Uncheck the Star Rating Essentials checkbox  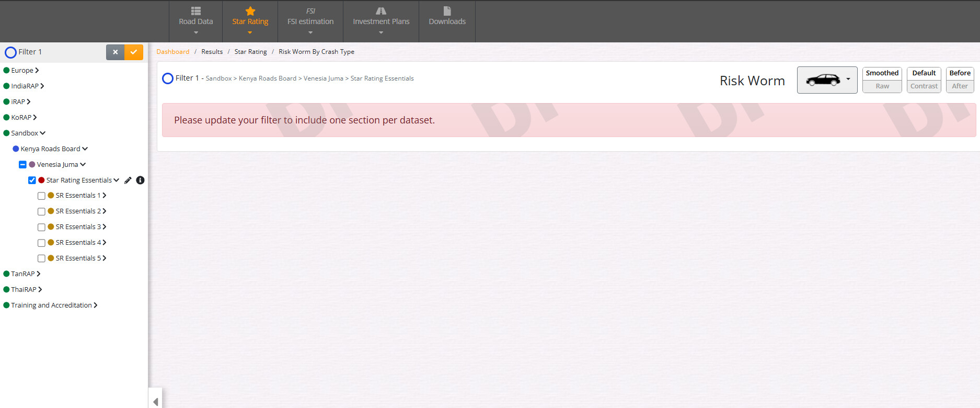[x=32, y=180]
